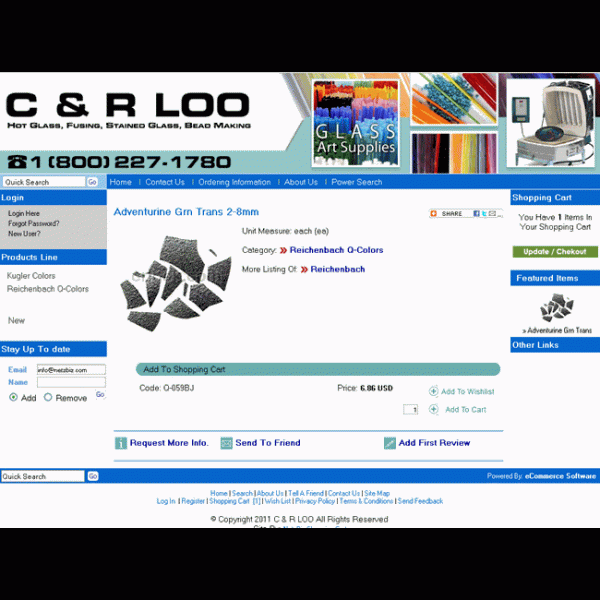This screenshot has height=600, width=600.
Task: Open Reichenbach Q-Colors in Products Line sidebar
Action: click(48, 289)
